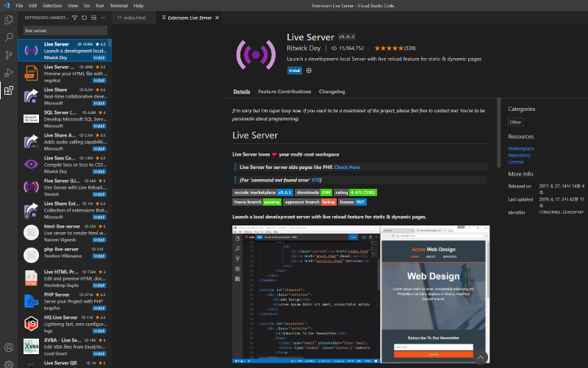Screen dimensions: 588x368
Task: Click the license MIT badge
Action: coord(352,202)
